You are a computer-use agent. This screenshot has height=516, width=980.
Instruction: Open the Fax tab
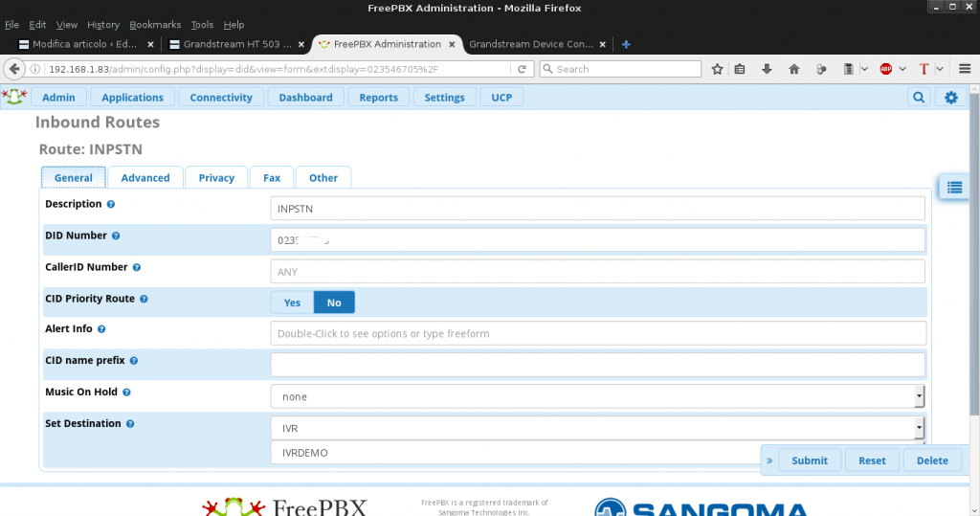click(272, 178)
